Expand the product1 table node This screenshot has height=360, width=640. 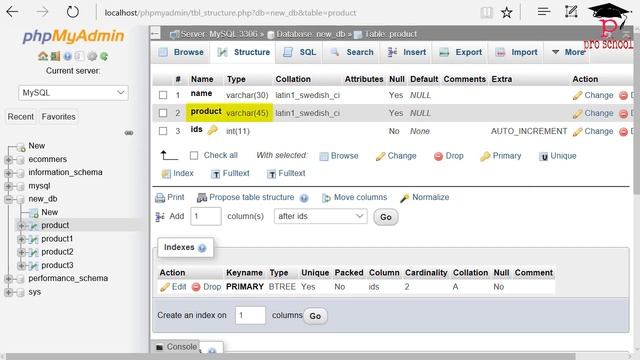(x=22, y=239)
